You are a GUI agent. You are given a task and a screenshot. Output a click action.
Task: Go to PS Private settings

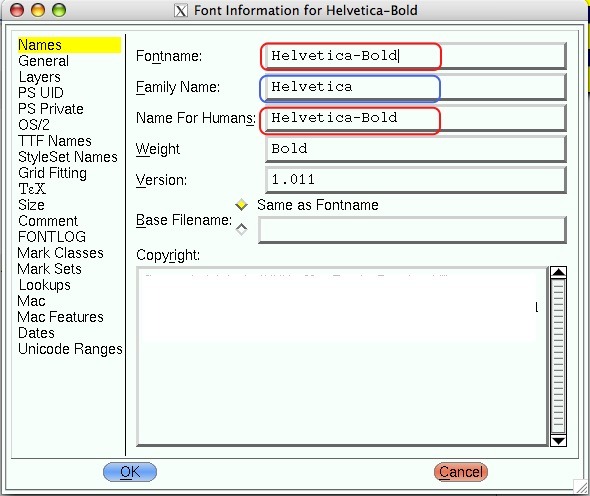(x=51, y=109)
